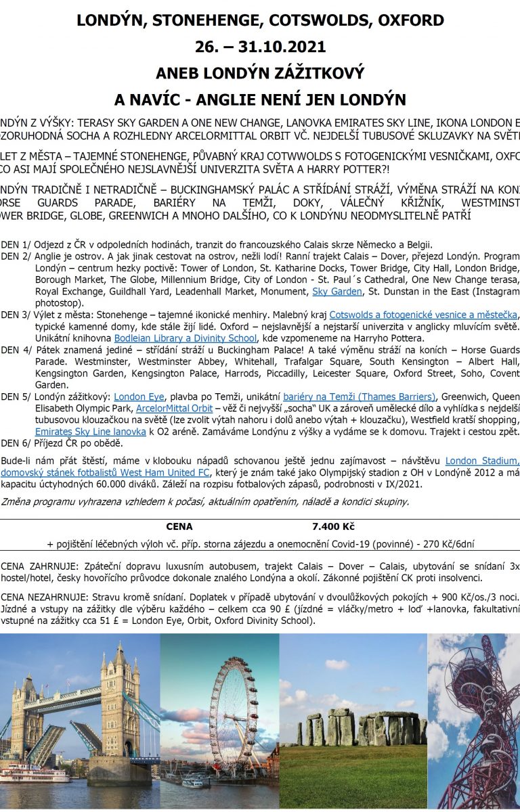The width and height of the screenshot is (520, 812).
Task: Click the italic Změna programu vyhrazena note
Action: point(205,501)
